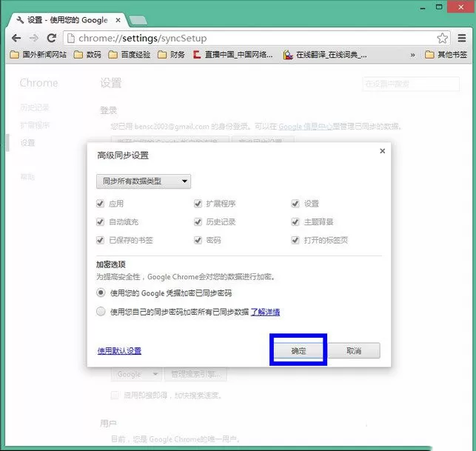Click the 使用默认设置 link
The width and height of the screenshot is (476, 451).
[x=119, y=351]
